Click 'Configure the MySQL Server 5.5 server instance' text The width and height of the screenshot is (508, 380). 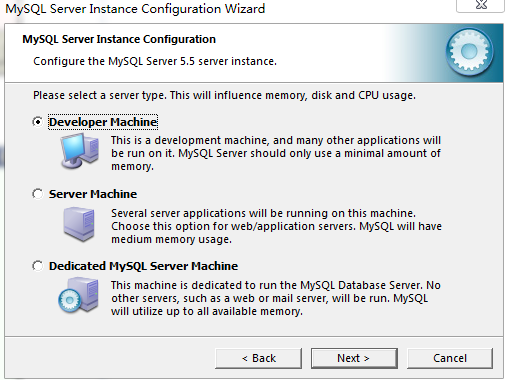[x=155, y=61]
